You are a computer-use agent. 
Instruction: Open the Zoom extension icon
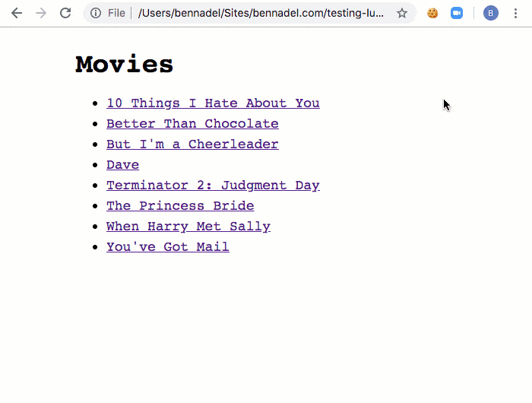[x=457, y=13]
